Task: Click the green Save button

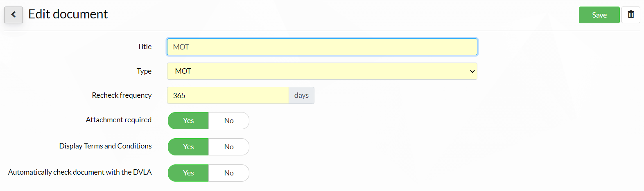Action: [599, 15]
